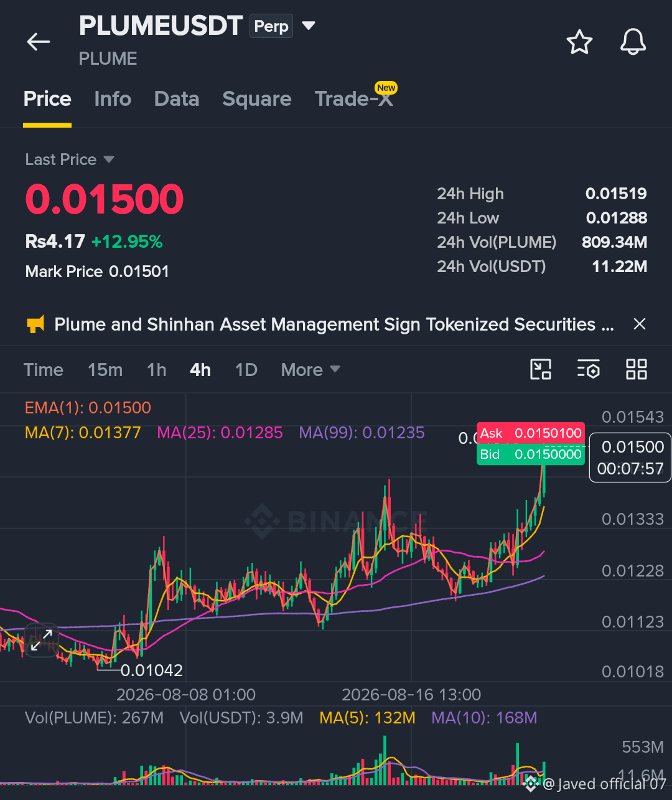The height and width of the screenshot is (800, 672).
Task: Click the MA(99): 0.01235 indicator label
Action: pos(362,433)
